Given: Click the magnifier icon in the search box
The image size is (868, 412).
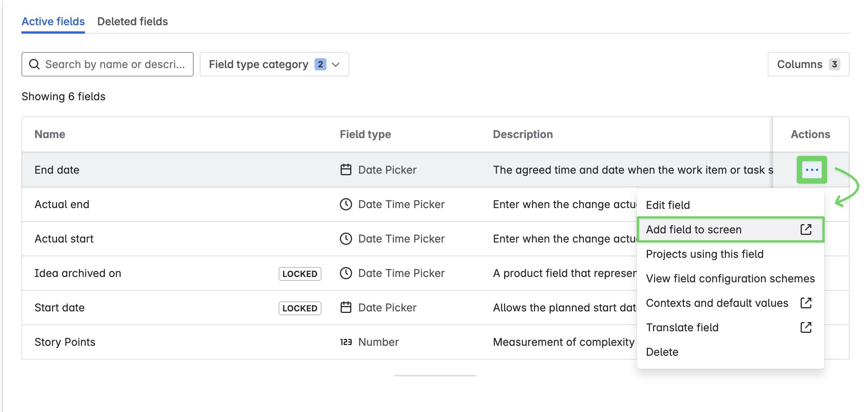Looking at the screenshot, I should (x=34, y=64).
